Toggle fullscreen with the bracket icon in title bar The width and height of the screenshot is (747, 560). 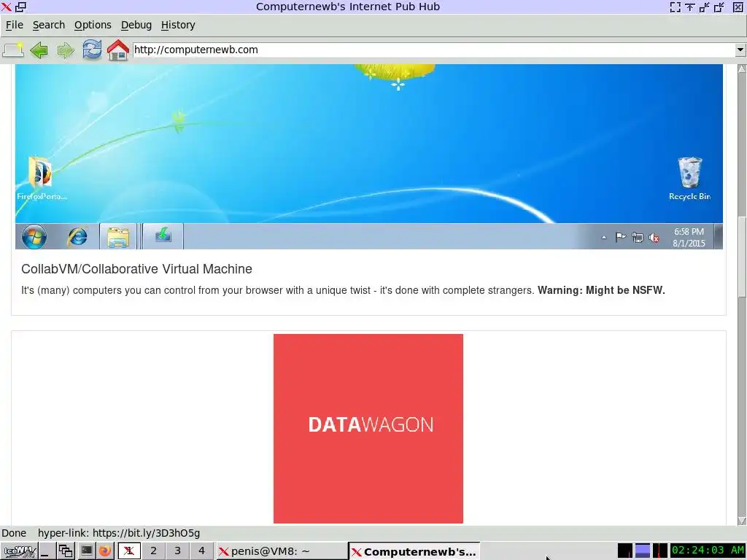point(675,7)
